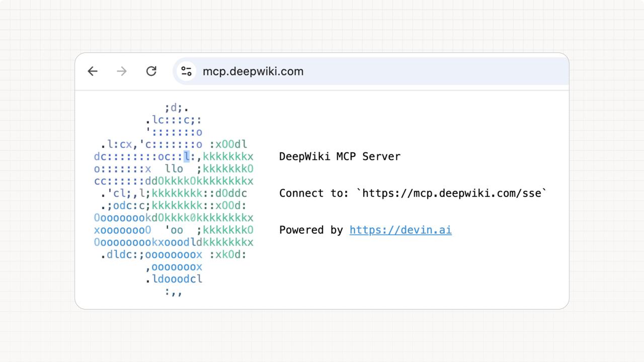Open the https://devin.ai link
This screenshot has height=362, width=644.
400,230
